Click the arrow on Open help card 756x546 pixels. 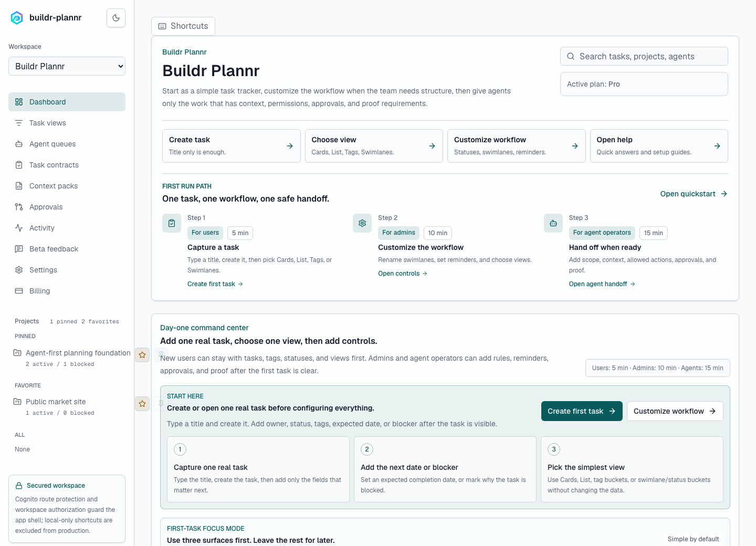717,146
